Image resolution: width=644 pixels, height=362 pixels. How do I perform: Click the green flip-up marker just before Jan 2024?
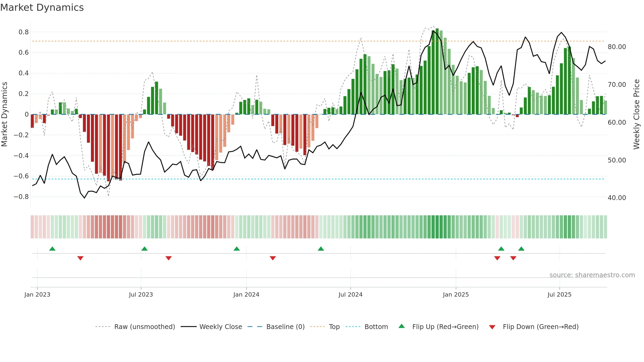click(x=237, y=249)
